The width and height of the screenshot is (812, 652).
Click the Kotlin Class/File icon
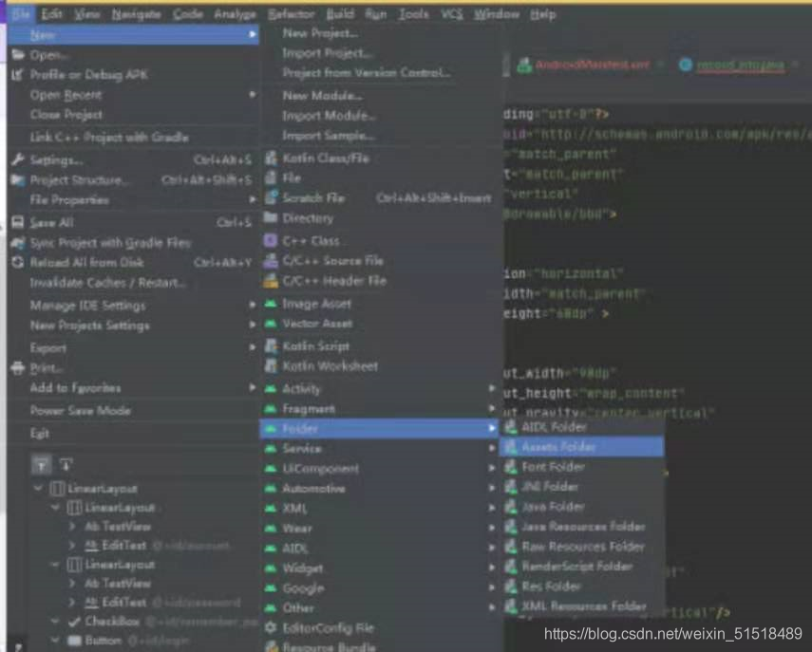pyautogui.click(x=271, y=158)
